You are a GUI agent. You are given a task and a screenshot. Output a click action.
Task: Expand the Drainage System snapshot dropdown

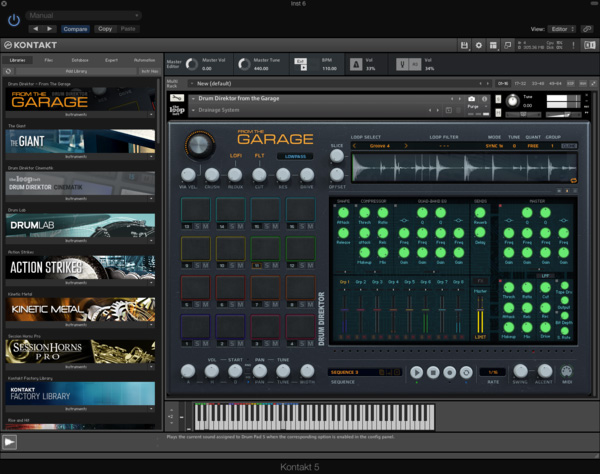pyautogui.click(x=194, y=110)
